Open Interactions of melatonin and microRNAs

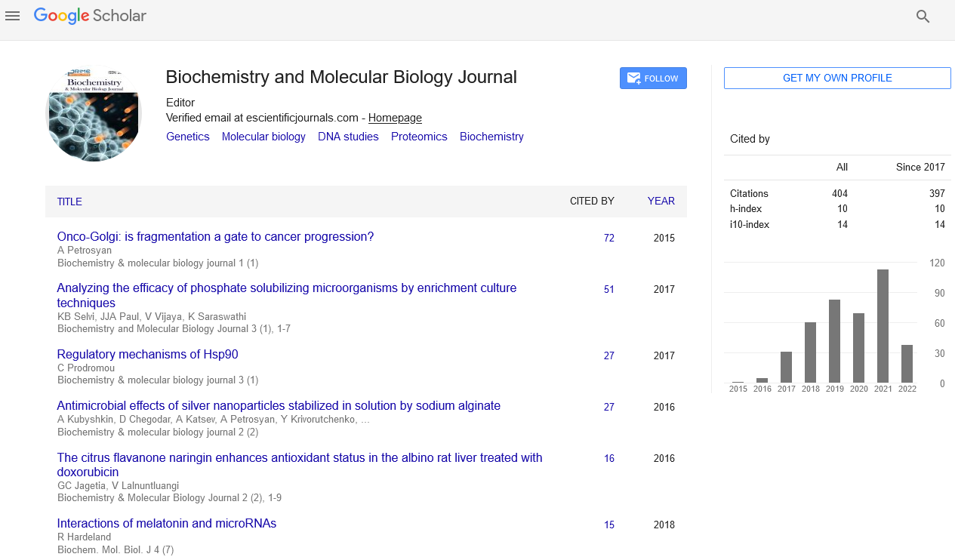pyautogui.click(x=167, y=524)
